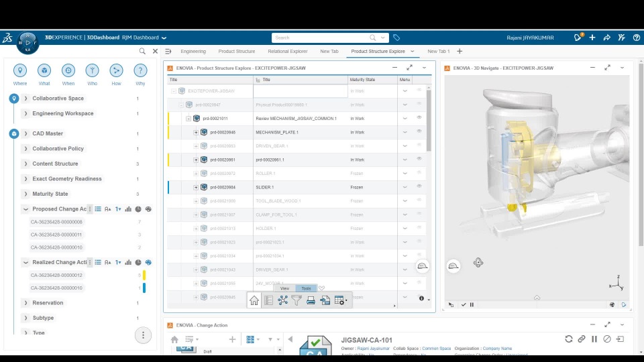Close the side filter panel with X
This screenshot has width=644, height=362.
coord(155,52)
